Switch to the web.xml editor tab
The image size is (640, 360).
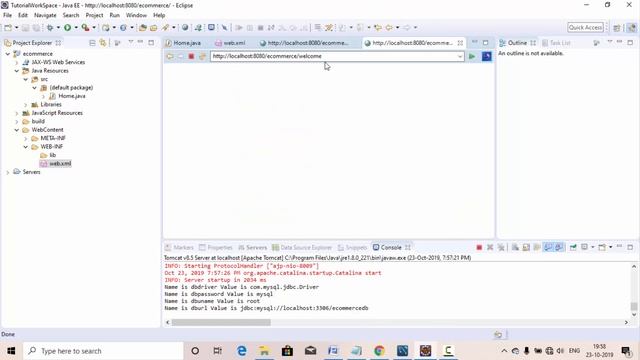click(230, 43)
